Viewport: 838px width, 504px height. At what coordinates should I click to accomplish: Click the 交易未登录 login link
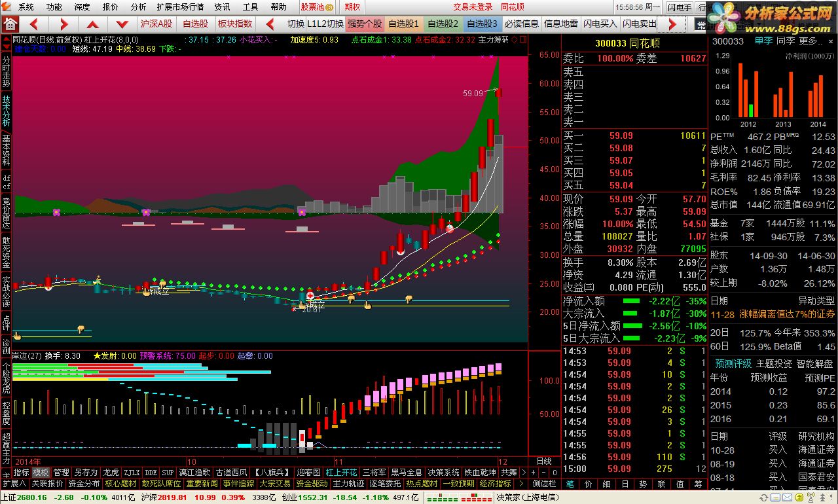pyautogui.click(x=473, y=7)
